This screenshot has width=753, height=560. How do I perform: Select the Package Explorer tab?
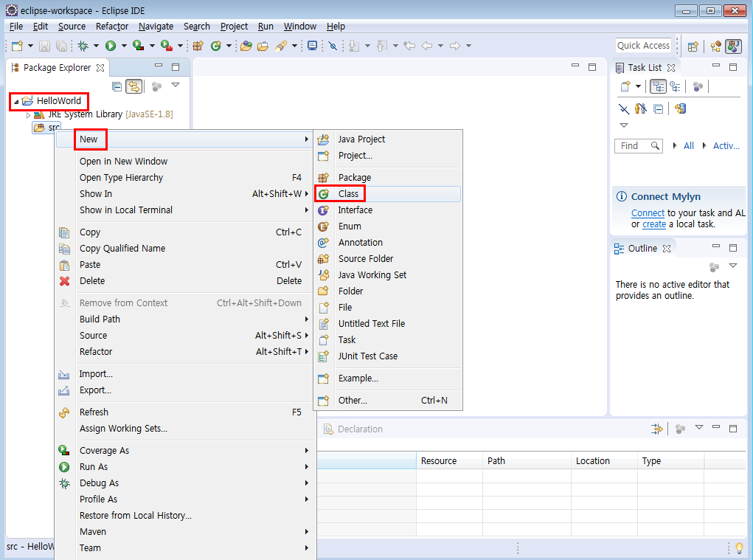pos(57,68)
